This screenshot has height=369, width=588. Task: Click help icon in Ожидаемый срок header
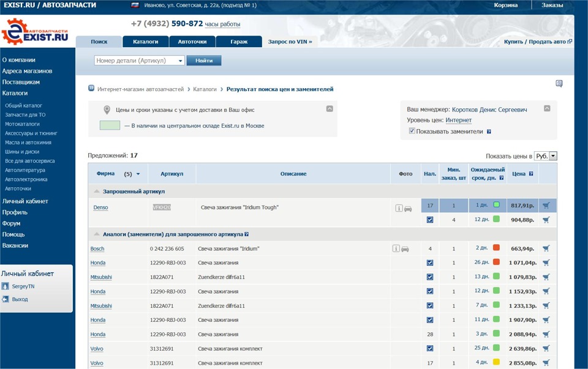[502, 178]
